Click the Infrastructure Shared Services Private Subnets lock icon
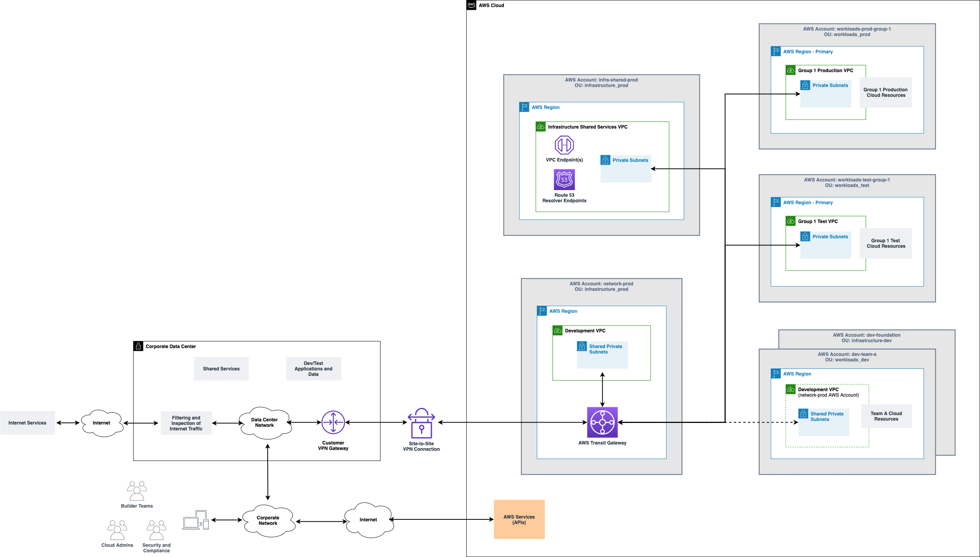 605,160
